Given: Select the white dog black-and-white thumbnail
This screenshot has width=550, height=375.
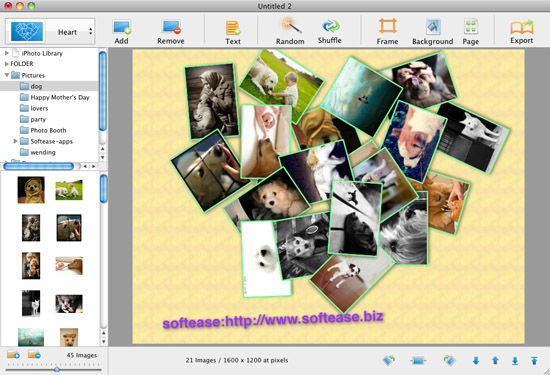Looking at the screenshot, I should (31, 303).
